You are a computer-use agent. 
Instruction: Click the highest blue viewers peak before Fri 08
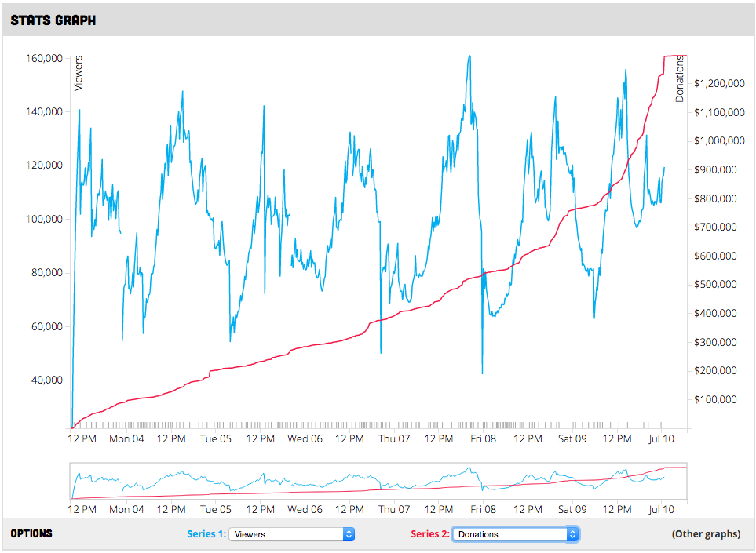click(x=469, y=56)
